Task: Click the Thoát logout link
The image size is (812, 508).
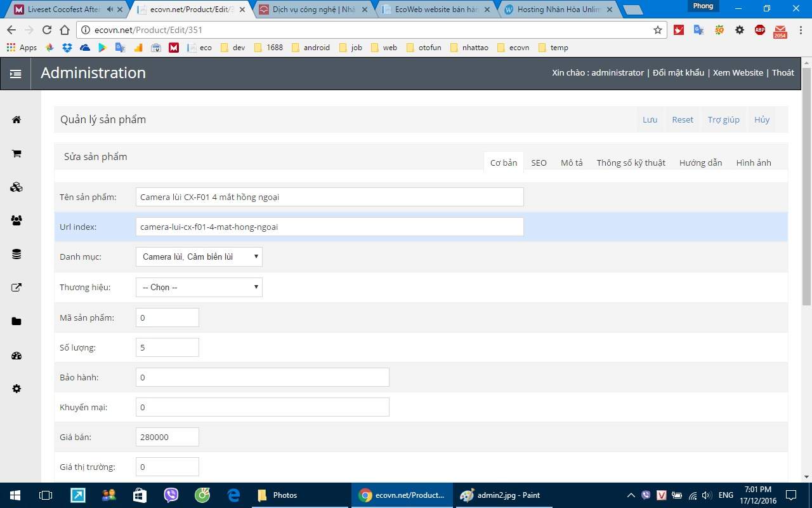Action: point(783,72)
